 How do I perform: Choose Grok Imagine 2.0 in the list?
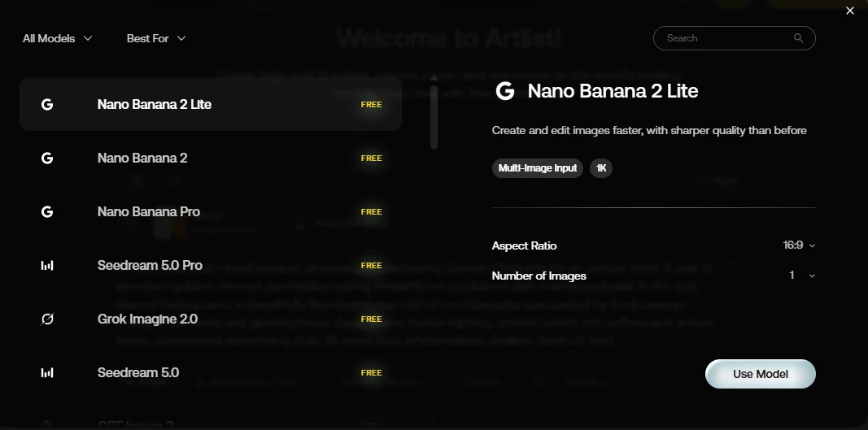211,319
